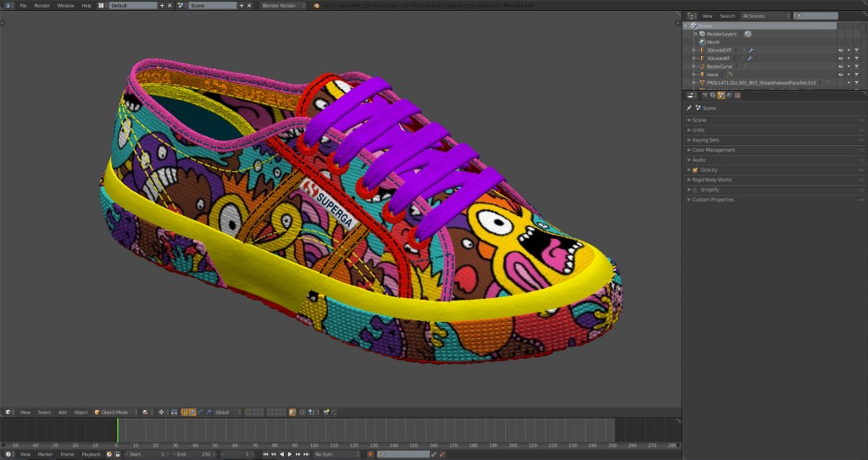Click the screen layout browse icon
The image size is (868, 460).
point(102,6)
